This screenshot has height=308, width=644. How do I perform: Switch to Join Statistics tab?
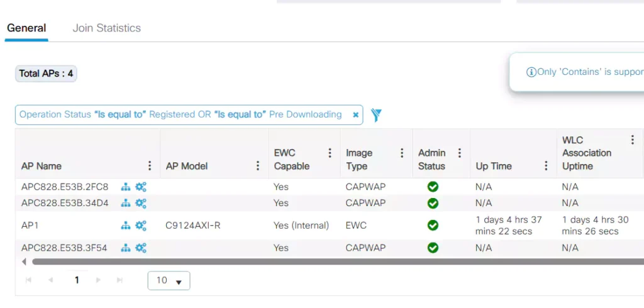coord(106,28)
